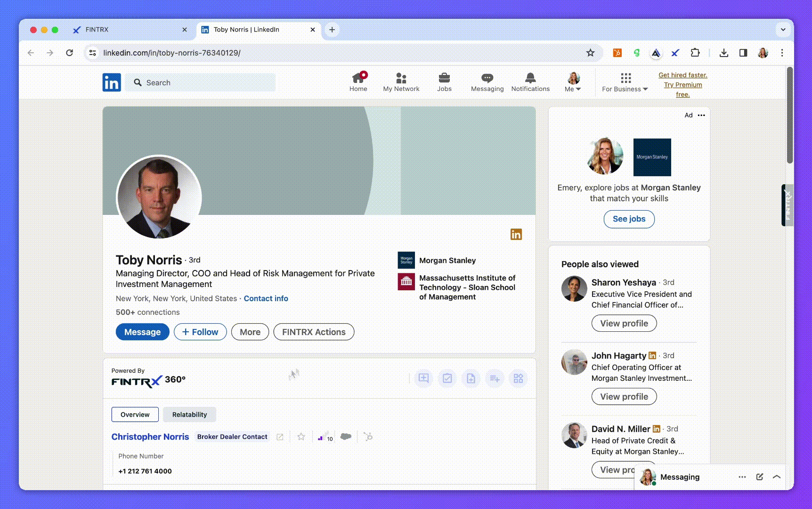Open a new browser tab
This screenshot has width=812, height=509.
click(x=332, y=29)
